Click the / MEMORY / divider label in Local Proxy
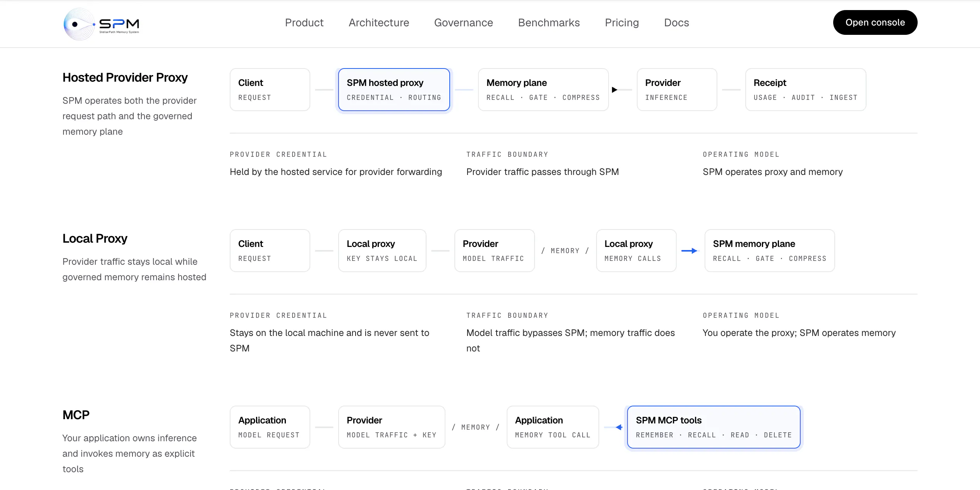The width and height of the screenshot is (980, 490). point(565,251)
